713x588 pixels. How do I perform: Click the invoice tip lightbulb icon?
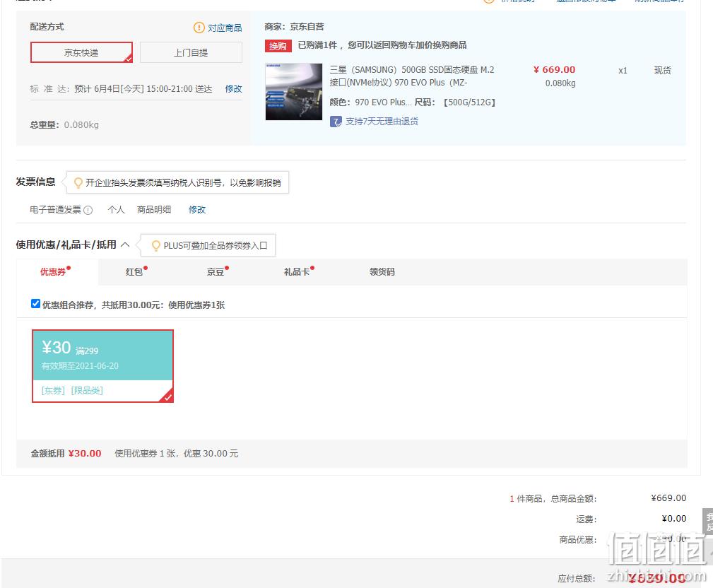78,183
